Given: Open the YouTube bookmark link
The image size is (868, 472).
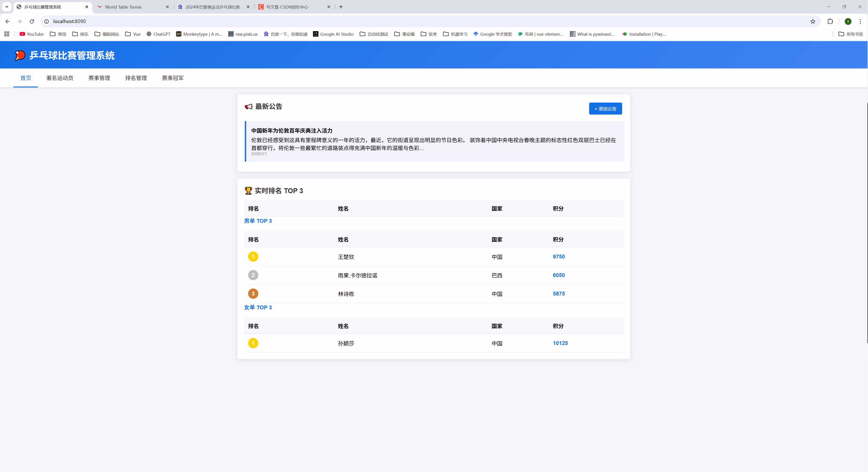Looking at the screenshot, I should coord(32,34).
